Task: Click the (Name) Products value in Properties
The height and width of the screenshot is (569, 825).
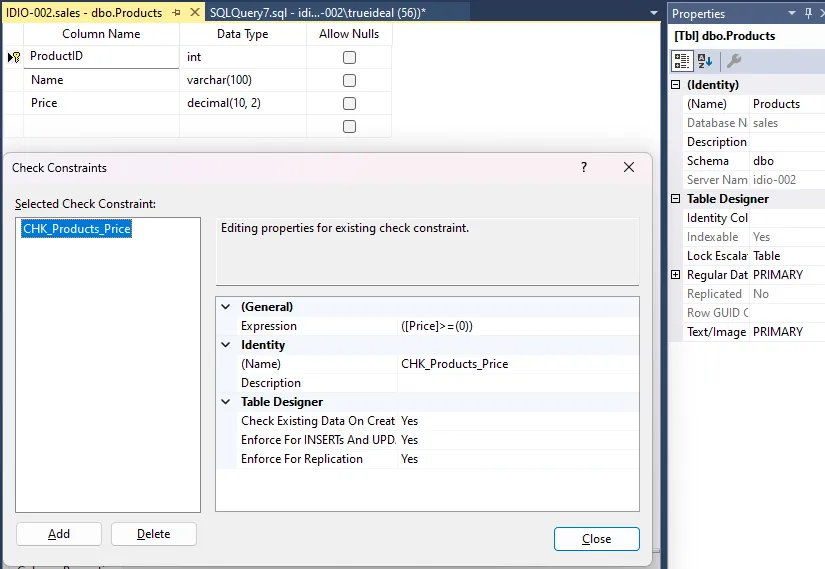Action: 787,104
